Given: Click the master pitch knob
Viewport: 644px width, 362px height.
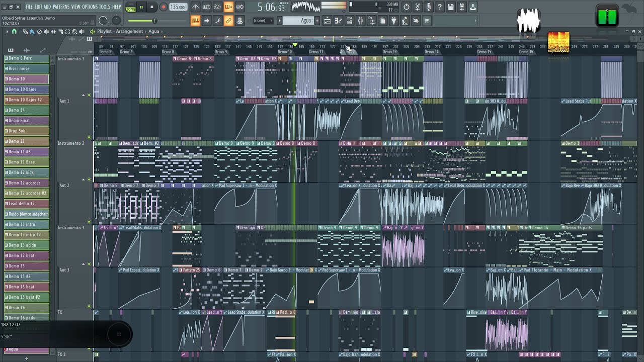Looking at the screenshot, I should [x=116, y=21].
